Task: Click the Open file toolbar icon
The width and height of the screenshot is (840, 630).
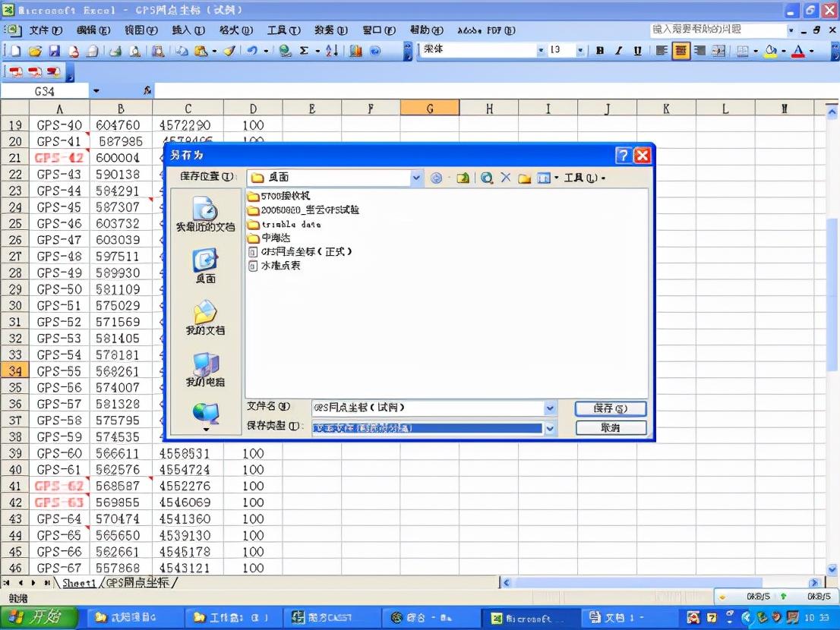Action: pos(36,51)
